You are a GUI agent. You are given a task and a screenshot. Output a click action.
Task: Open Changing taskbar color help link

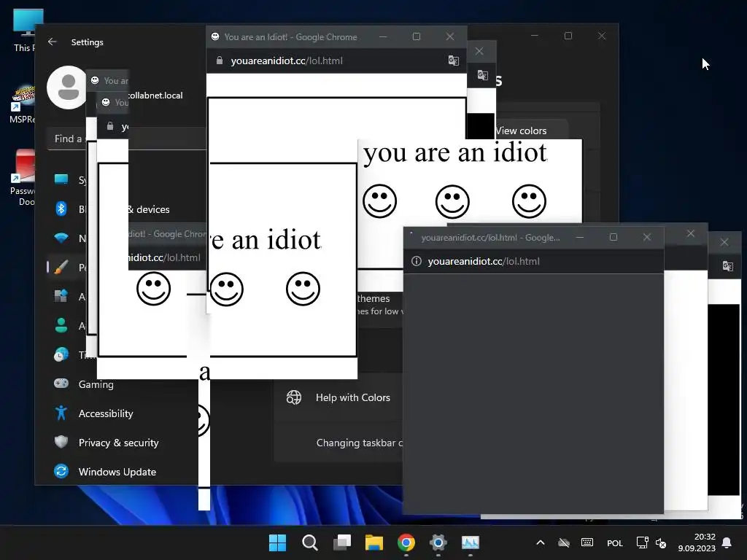[x=359, y=443]
